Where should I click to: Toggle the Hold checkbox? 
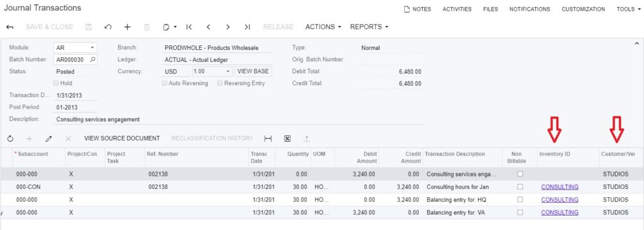[x=57, y=83]
